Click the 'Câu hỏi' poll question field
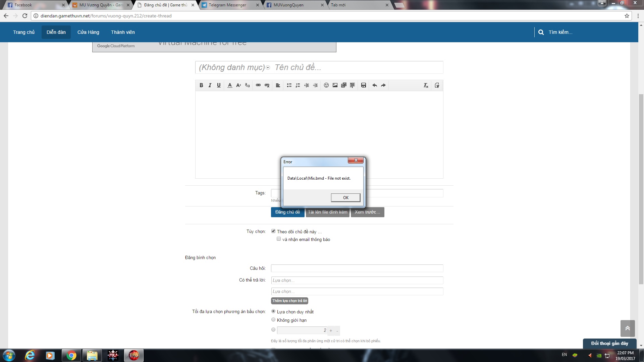This screenshot has width=644, height=362. pos(357,268)
